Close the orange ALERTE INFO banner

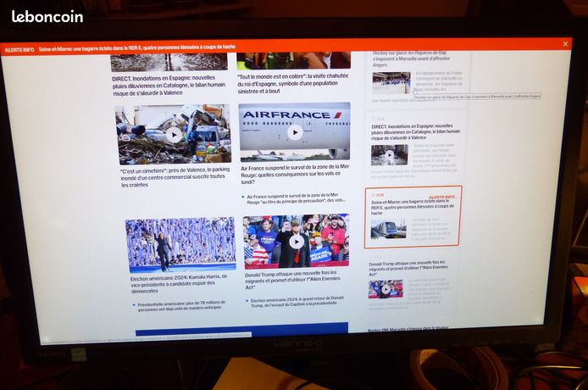pyautogui.click(x=565, y=44)
